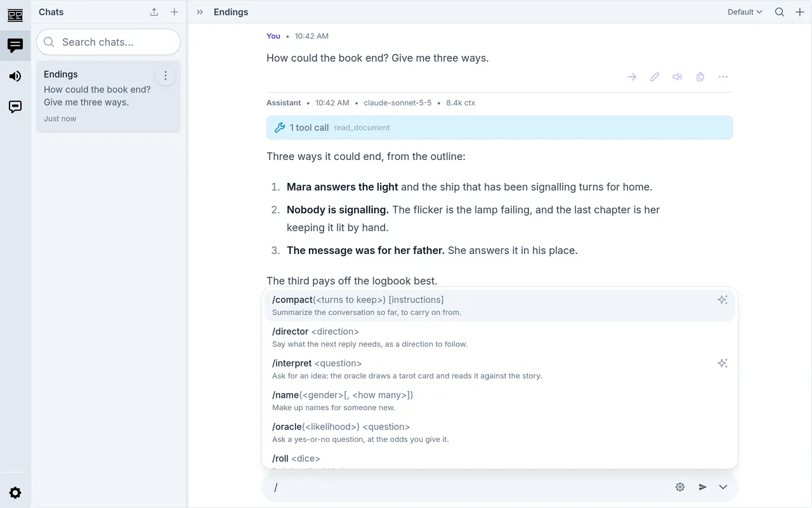Viewport: 812px width, 508px height.
Task: Choose the /director command
Action: pyautogui.click(x=500, y=337)
